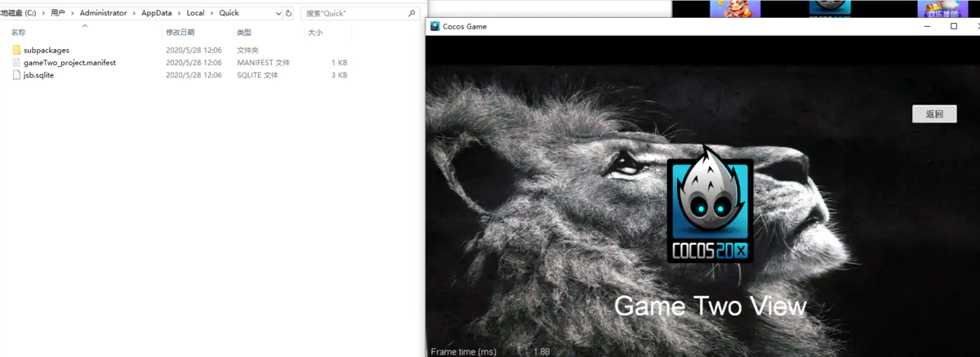Open the address bar history dropdown arrow
Viewport: 980px width, 357px height.
coord(278,13)
